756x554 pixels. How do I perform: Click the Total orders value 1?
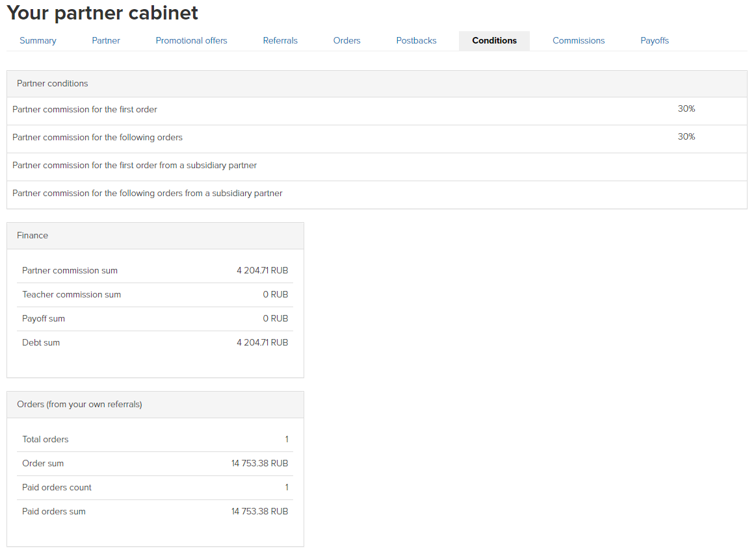tap(287, 439)
